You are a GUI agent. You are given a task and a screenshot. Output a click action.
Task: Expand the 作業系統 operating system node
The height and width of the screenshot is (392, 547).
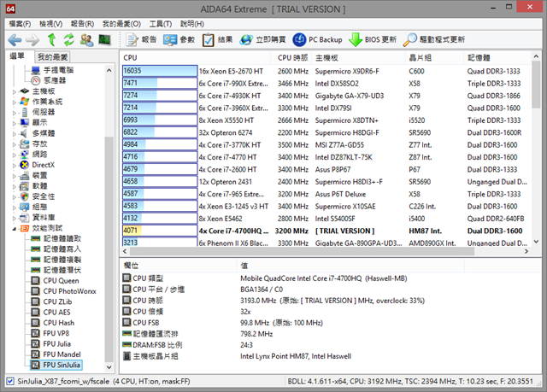(x=15, y=102)
